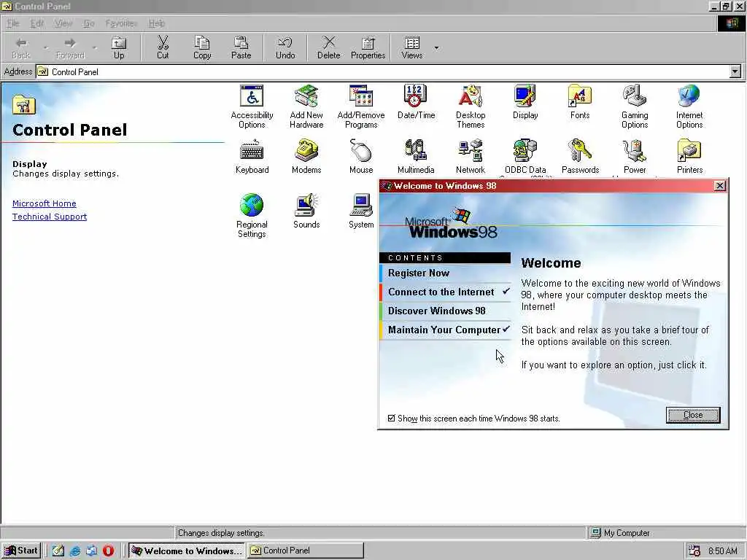
Task: Launch Internet Explorer from quick launch
Action: [75, 551]
